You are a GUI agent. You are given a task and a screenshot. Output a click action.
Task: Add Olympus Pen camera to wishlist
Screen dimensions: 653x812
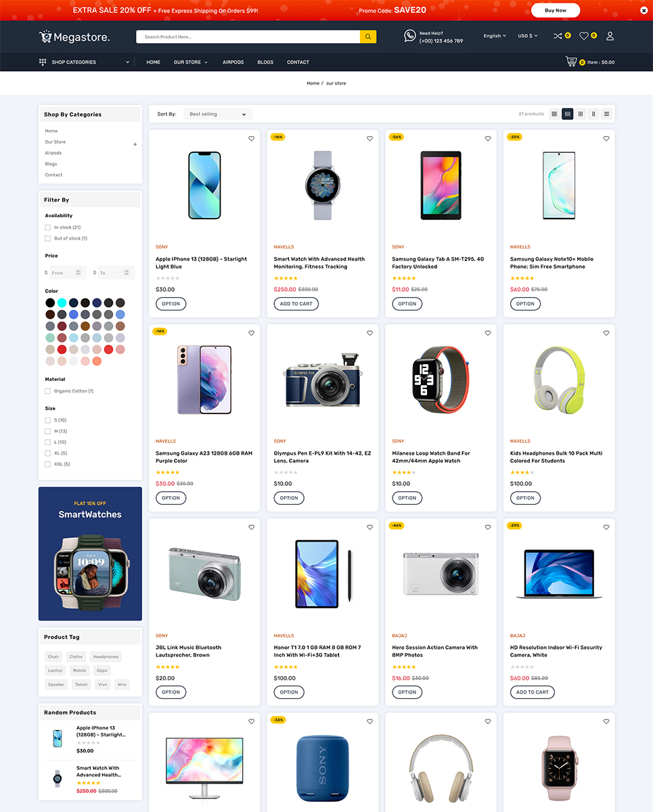click(x=369, y=333)
